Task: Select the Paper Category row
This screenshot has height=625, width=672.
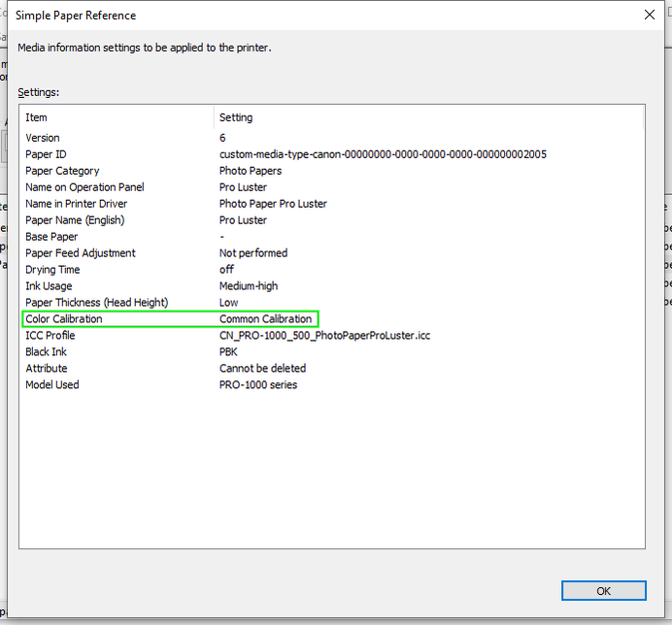Action: point(332,171)
